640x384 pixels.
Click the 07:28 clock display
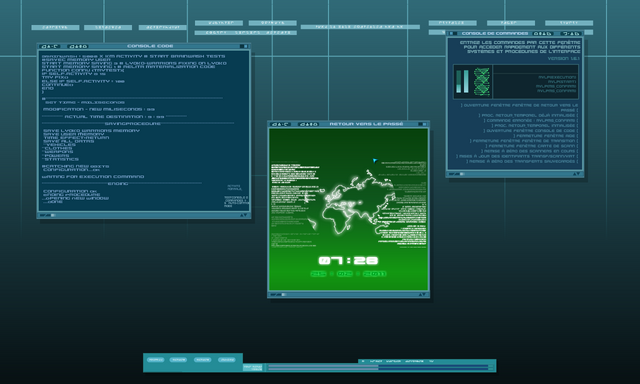click(348, 260)
